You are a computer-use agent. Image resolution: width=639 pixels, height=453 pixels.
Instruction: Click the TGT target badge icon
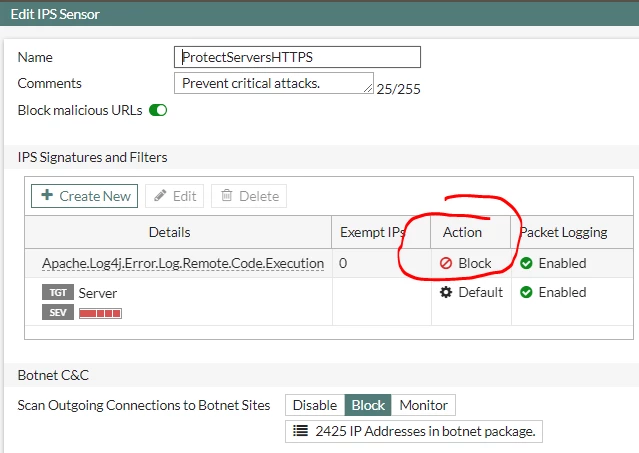coord(58,292)
